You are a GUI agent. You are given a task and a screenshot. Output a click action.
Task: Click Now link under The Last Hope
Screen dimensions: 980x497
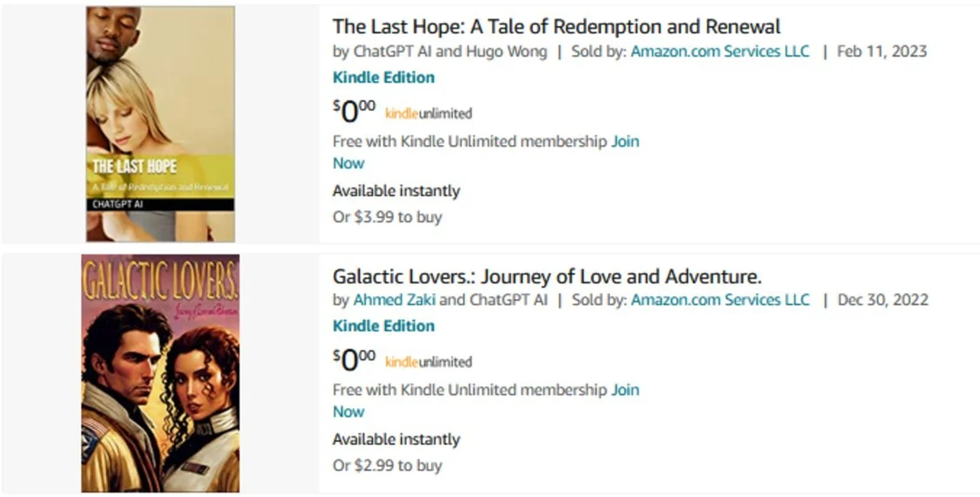pos(348,163)
